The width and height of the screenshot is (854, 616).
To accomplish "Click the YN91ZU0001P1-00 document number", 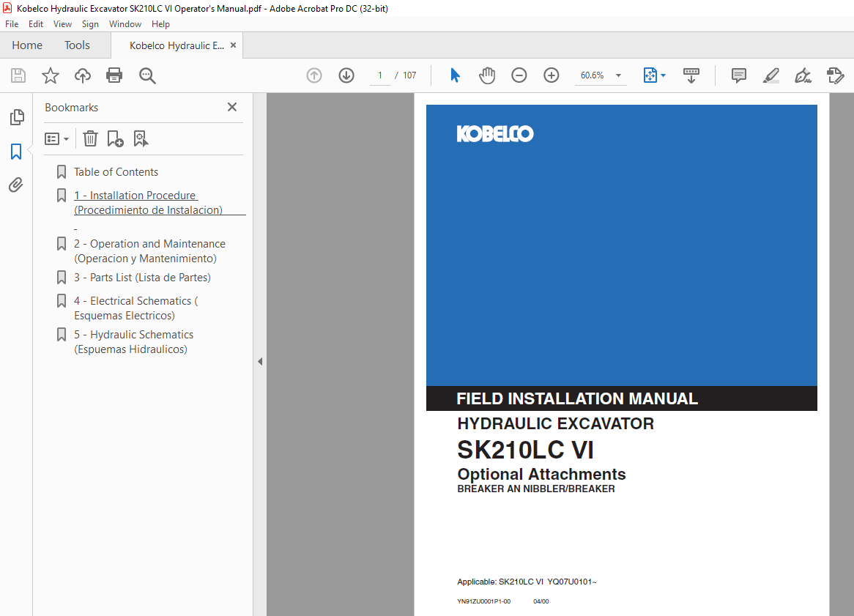I will [483, 601].
